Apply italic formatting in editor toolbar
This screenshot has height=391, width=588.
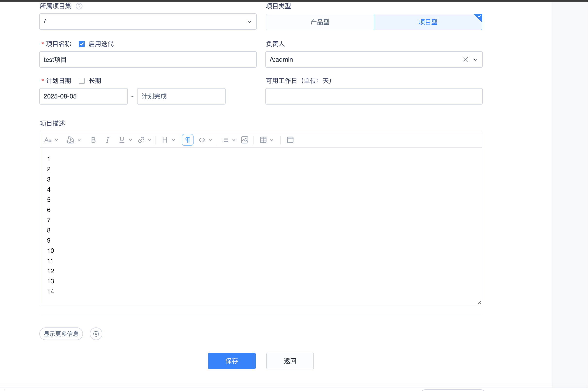pos(107,140)
